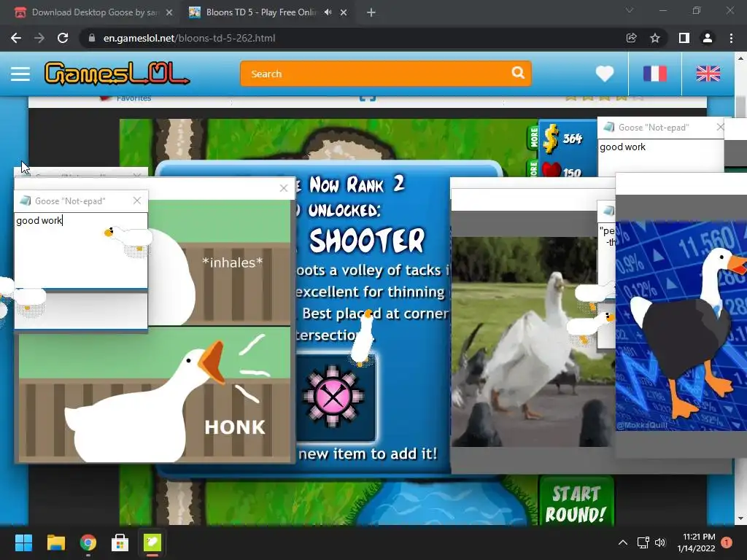Screen dimensions: 747x560
Task: Open favorites heart icon in header
Action: tap(605, 74)
